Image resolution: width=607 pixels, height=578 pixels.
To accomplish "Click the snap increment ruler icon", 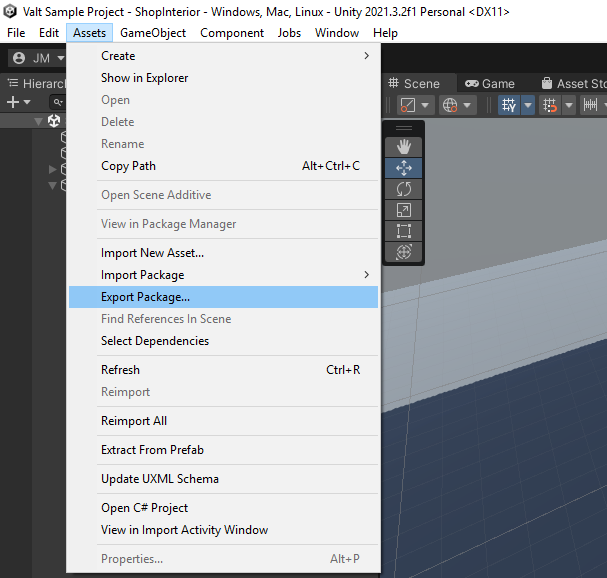I will click(590, 105).
